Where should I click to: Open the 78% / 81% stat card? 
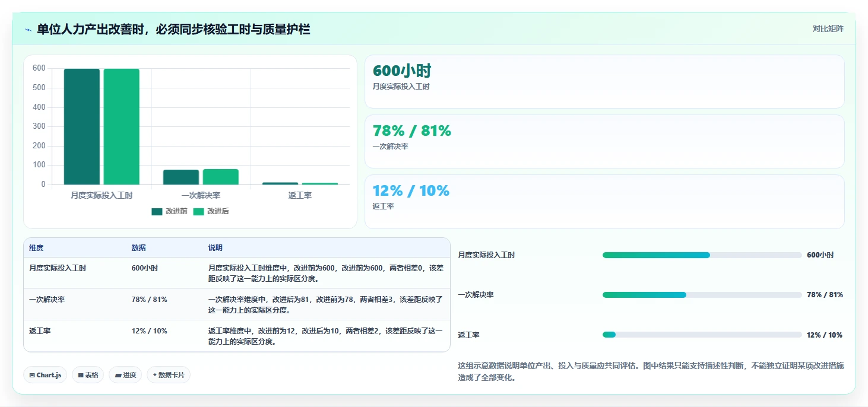point(604,141)
